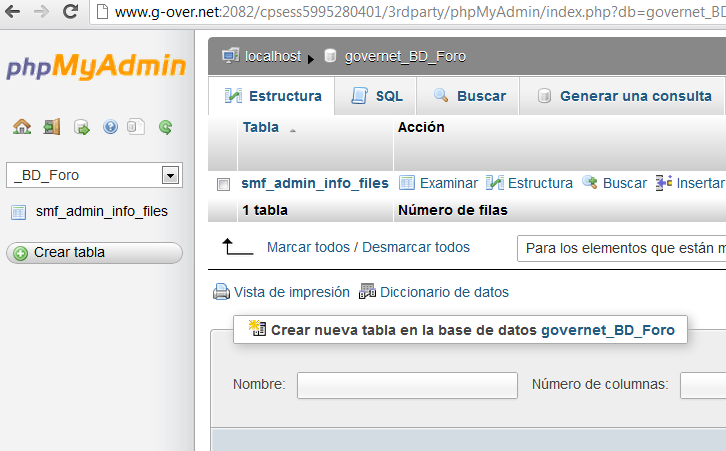726x451 pixels.
Task: Click the Tabla column header
Action: 261,127
